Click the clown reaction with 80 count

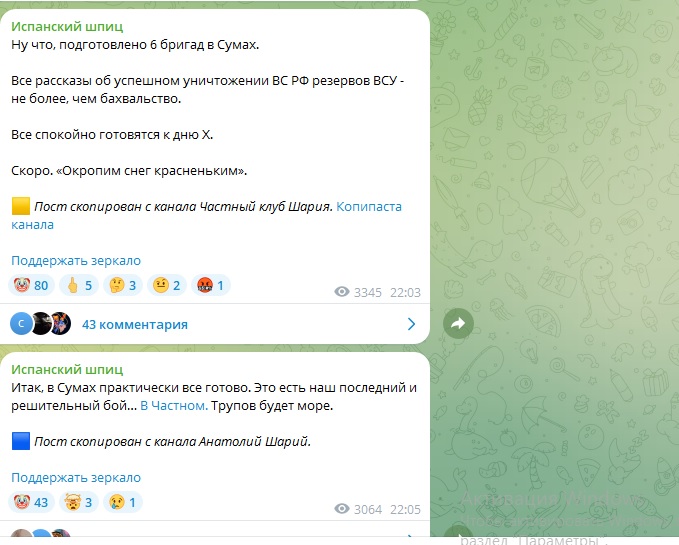tap(31, 285)
